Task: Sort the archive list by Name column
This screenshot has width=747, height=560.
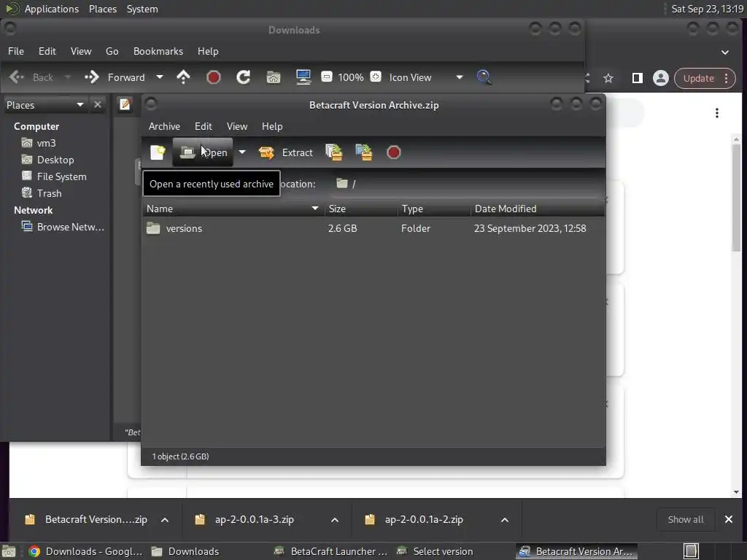Action: click(x=233, y=209)
